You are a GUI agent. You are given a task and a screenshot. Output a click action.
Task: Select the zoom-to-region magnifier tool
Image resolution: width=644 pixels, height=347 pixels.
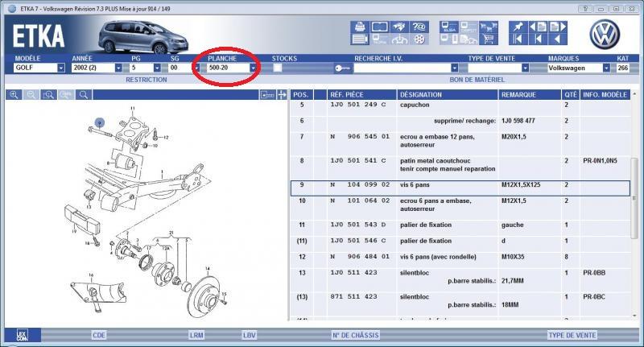pyautogui.click(x=48, y=95)
